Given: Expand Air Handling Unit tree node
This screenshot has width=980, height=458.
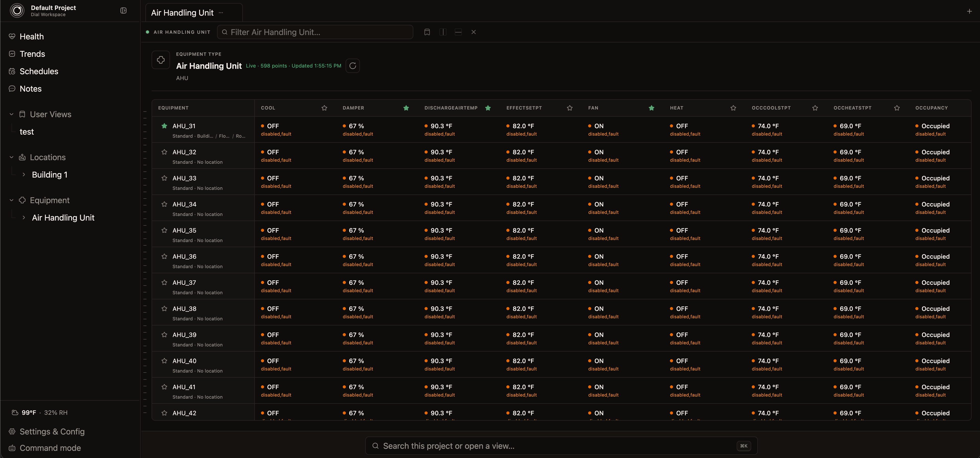Looking at the screenshot, I should (24, 218).
